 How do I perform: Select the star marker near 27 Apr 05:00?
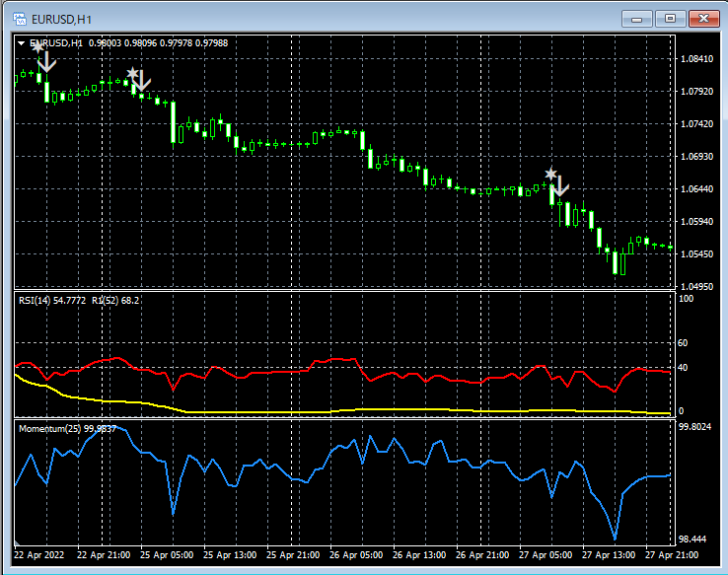(x=550, y=175)
